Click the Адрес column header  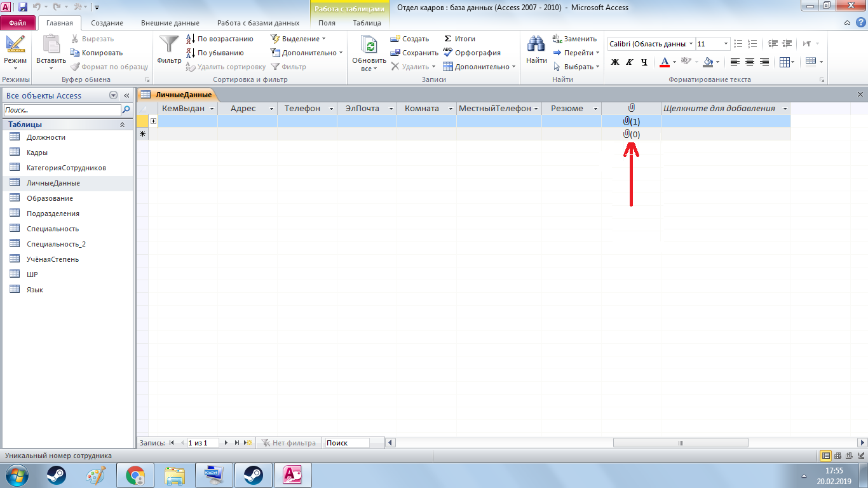click(x=247, y=109)
